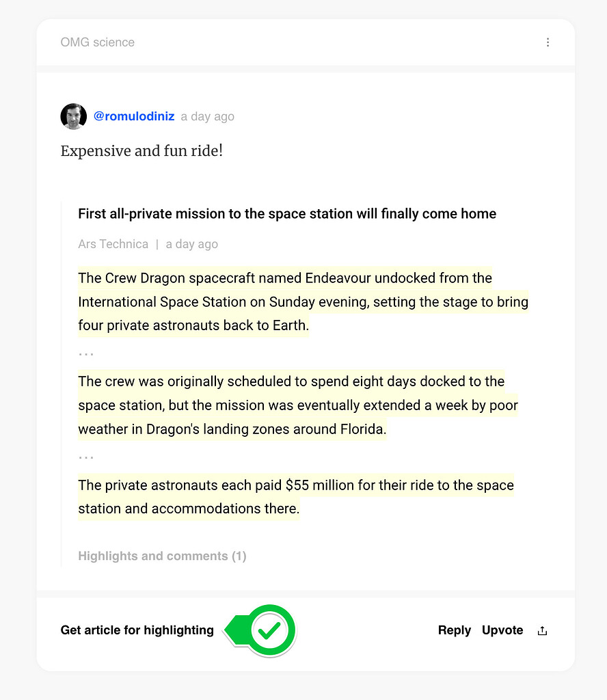Screen dimensions: 607x700
Task: Select the Crew Dragon undocking highlight
Action: tap(303, 301)
